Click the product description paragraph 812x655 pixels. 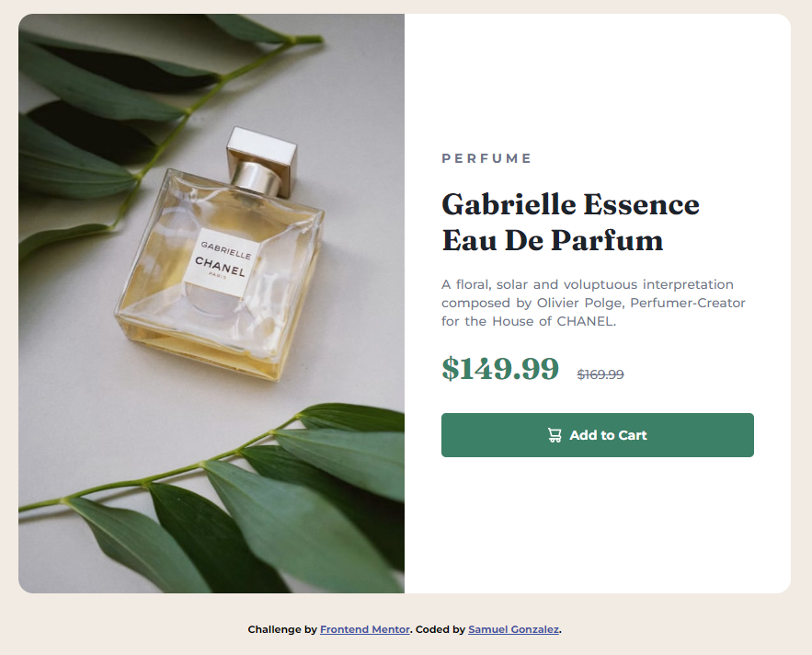(593, 303)
